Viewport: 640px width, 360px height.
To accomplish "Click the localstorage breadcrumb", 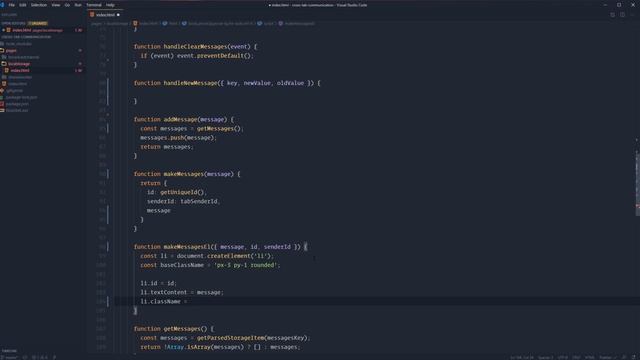I will point(118,24).
